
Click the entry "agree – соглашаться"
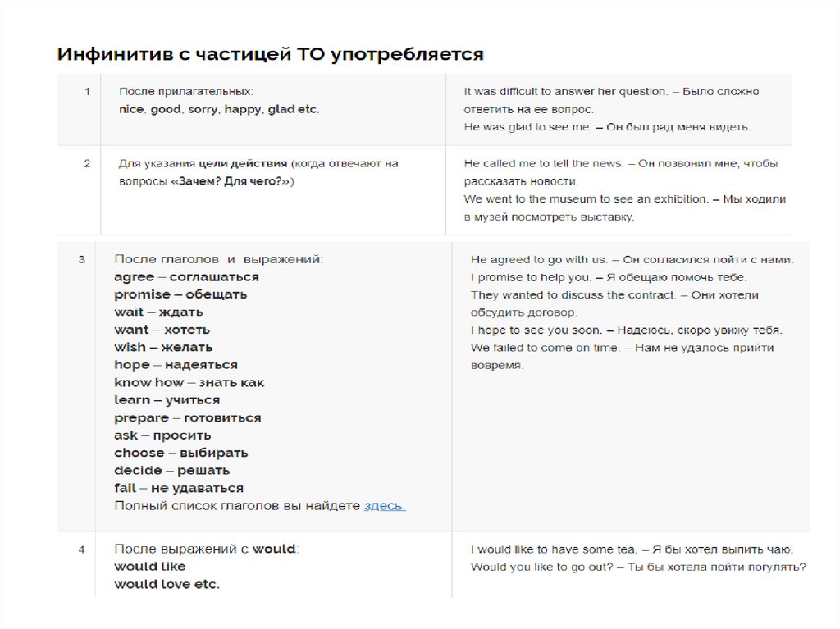[186, 277]
